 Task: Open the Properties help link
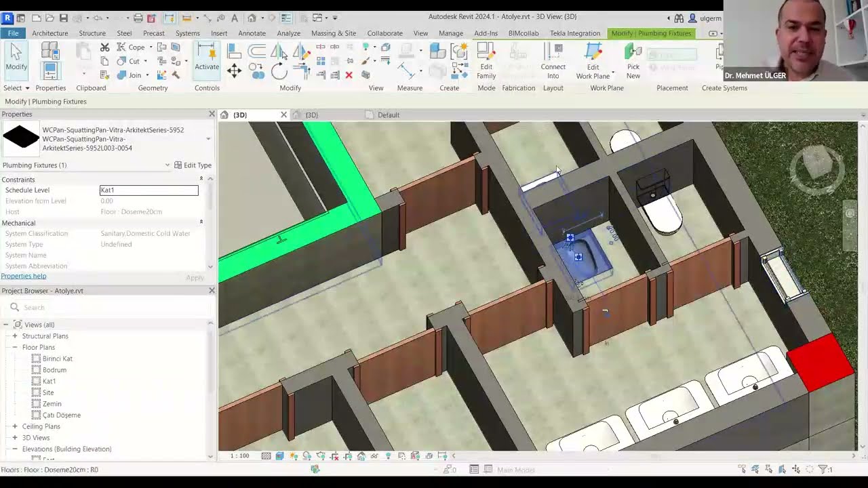click(x=24, y=276)
